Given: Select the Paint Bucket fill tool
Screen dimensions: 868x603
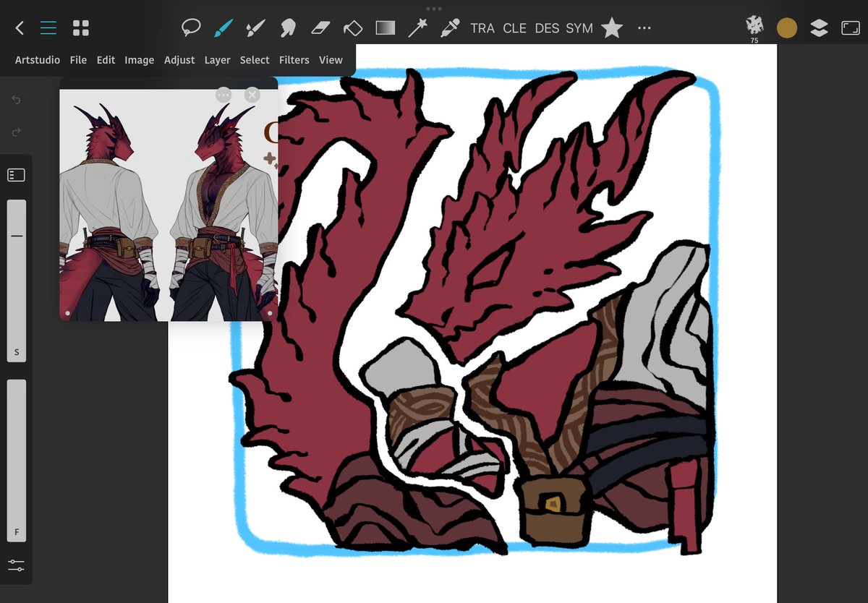Looking at the screenshot, I should point(352,28).
